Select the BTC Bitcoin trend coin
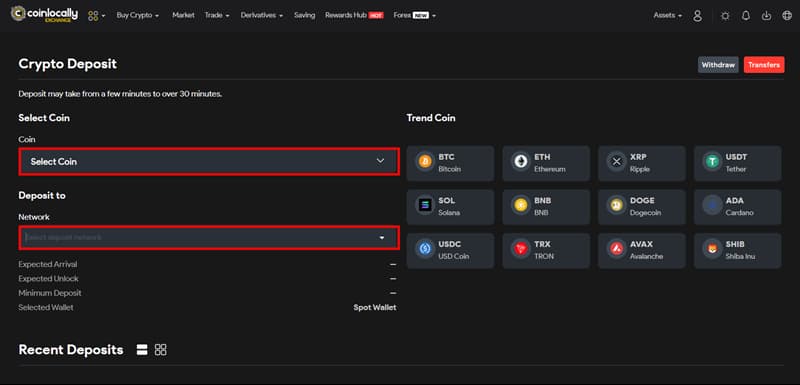Image resolution: width=800 pixels, height=385 pixels. (x=451, y=163)
